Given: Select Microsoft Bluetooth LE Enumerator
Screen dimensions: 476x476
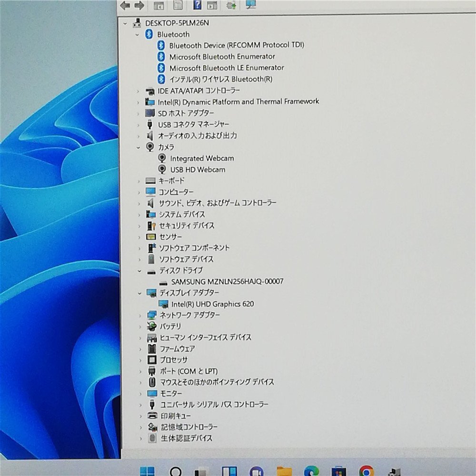Looking at the screenshot, I should pyautogui.click(x=227, y=68).
